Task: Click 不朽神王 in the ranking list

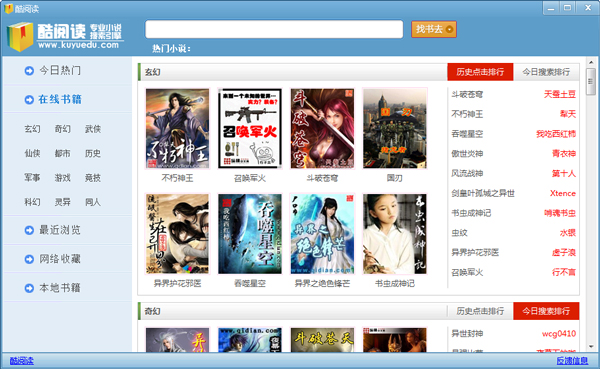Action: (x=467, y=114)
